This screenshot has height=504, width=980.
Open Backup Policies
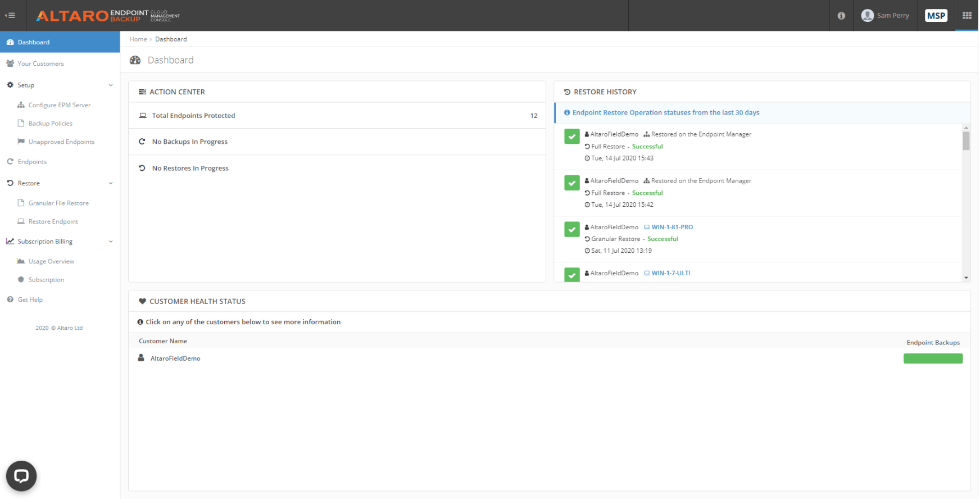coord(51,124)
